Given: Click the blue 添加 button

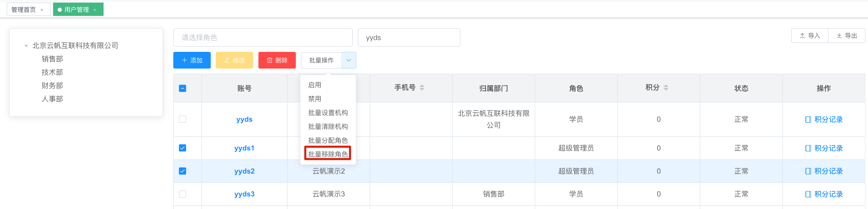Looking at the screenshot, I should 192,60.
